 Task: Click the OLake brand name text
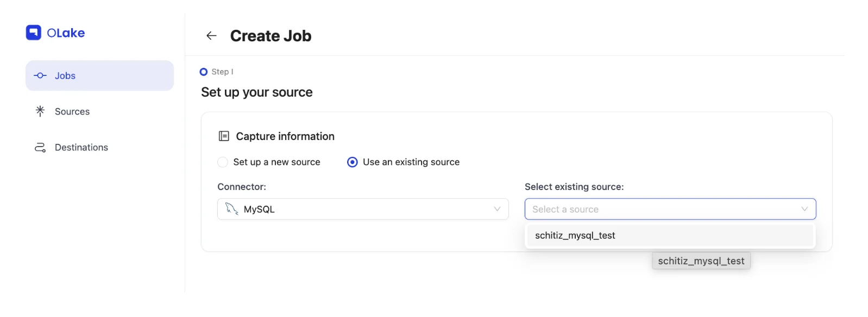66,33
